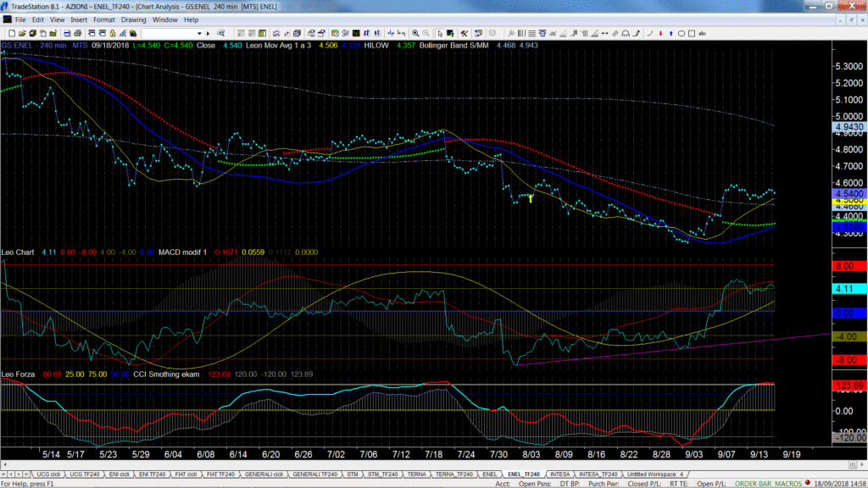This screenshot has height=488, width=868.
Task: Click the horizontal scrollbar left arrow
Action: click(x=4, y=465)
